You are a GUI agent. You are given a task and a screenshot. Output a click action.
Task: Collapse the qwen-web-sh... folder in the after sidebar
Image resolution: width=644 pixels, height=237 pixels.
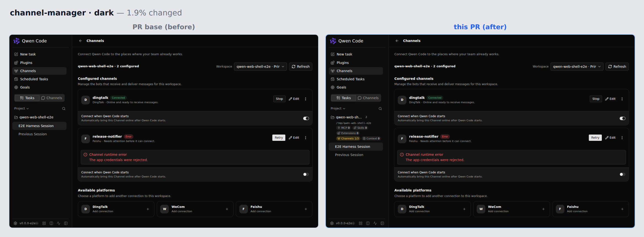click(x=346, y=117)
